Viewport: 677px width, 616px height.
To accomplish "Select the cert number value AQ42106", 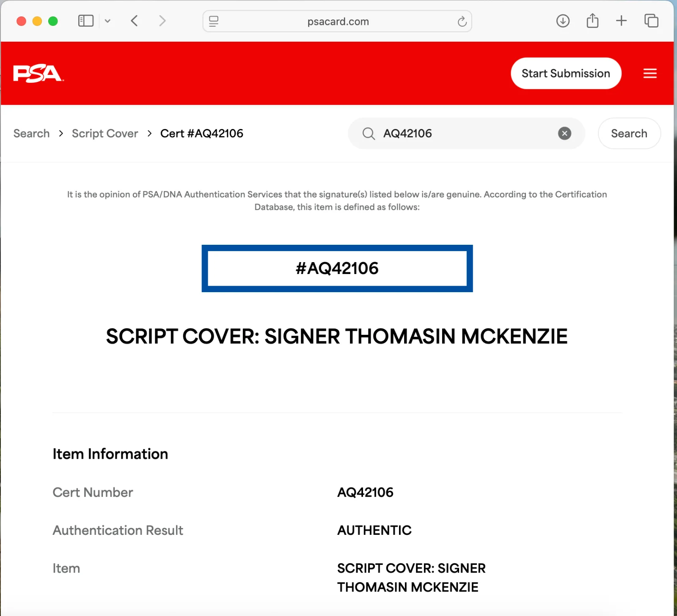I will 366,493.
